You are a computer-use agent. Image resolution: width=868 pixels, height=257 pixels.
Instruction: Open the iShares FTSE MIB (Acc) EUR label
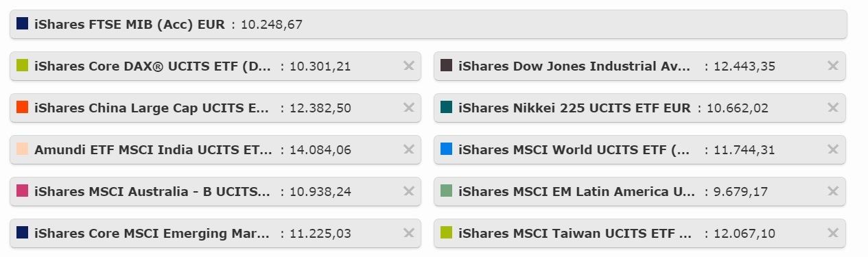[x=130, y=25]
